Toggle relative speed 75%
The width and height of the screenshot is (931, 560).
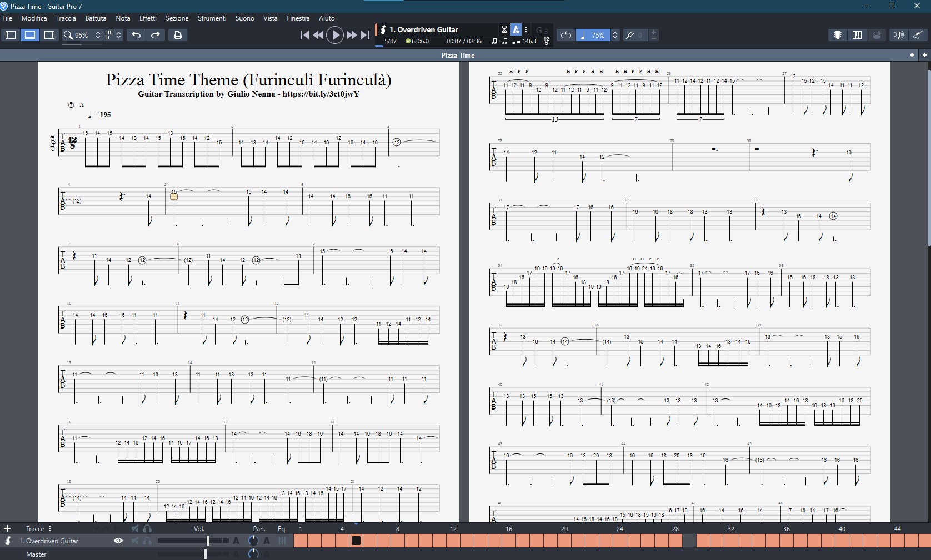(x=593, y=35)
